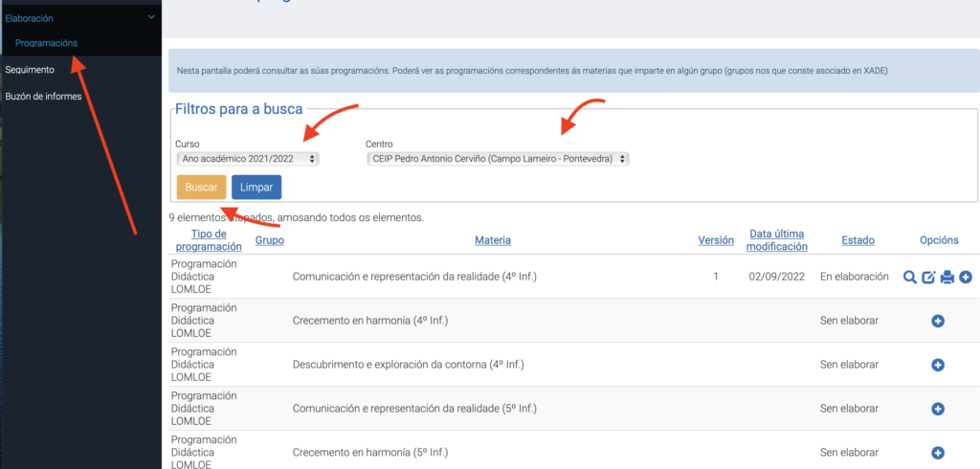This screenshot has width=980, height=469.
Task: Select Programacións in the sidebar
Action: [46, 43]
